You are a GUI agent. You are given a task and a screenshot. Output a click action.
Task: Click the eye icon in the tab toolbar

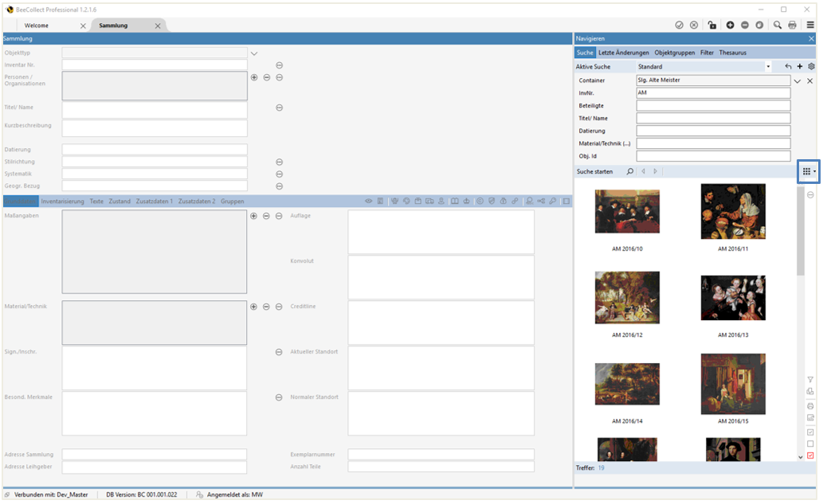(x=369, y=201)
